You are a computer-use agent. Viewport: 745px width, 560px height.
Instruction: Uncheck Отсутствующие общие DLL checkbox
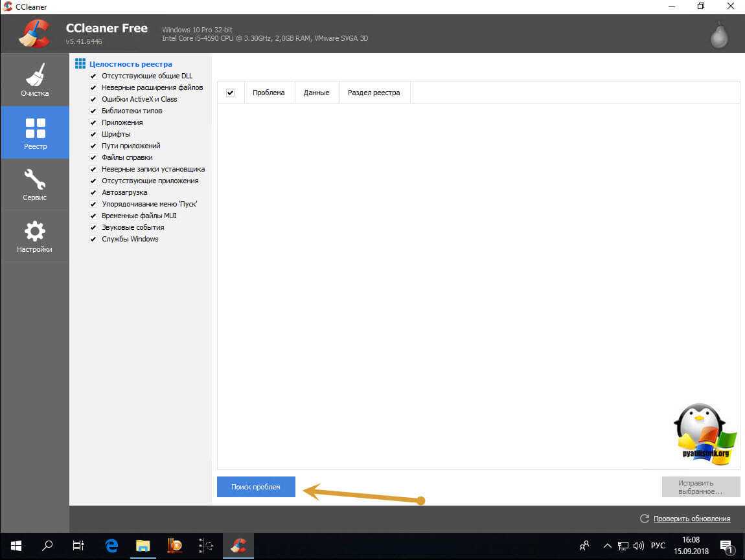point(93,76)
